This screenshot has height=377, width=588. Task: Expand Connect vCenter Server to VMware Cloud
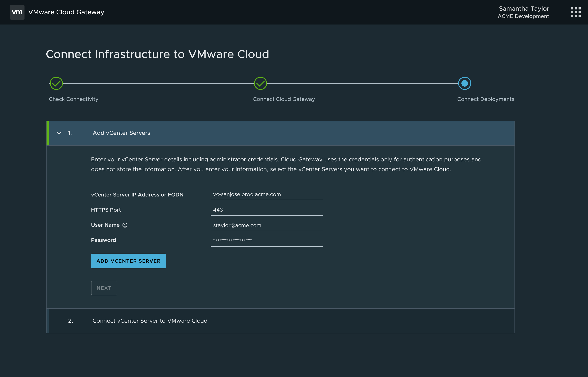coord(280,321)
